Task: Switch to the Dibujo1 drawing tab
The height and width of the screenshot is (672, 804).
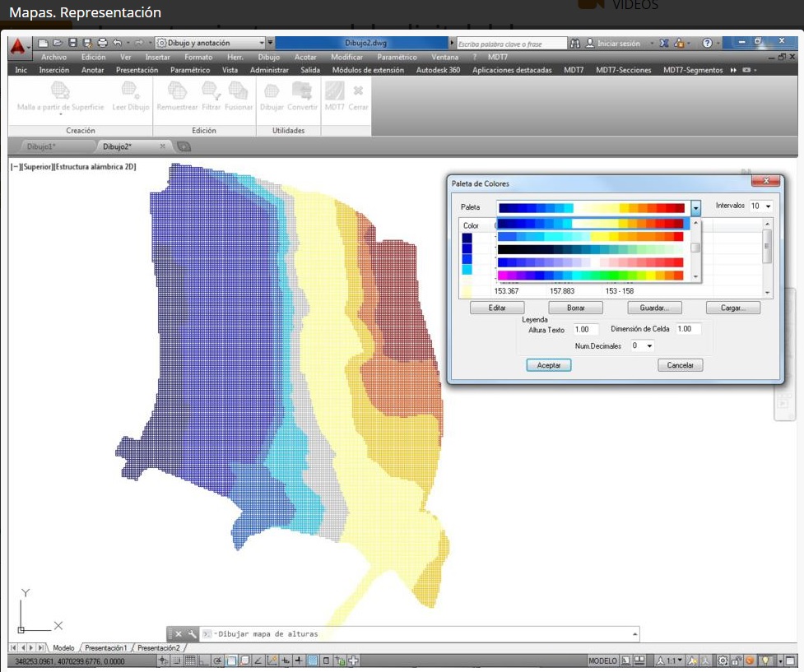Action: point(41,146)
